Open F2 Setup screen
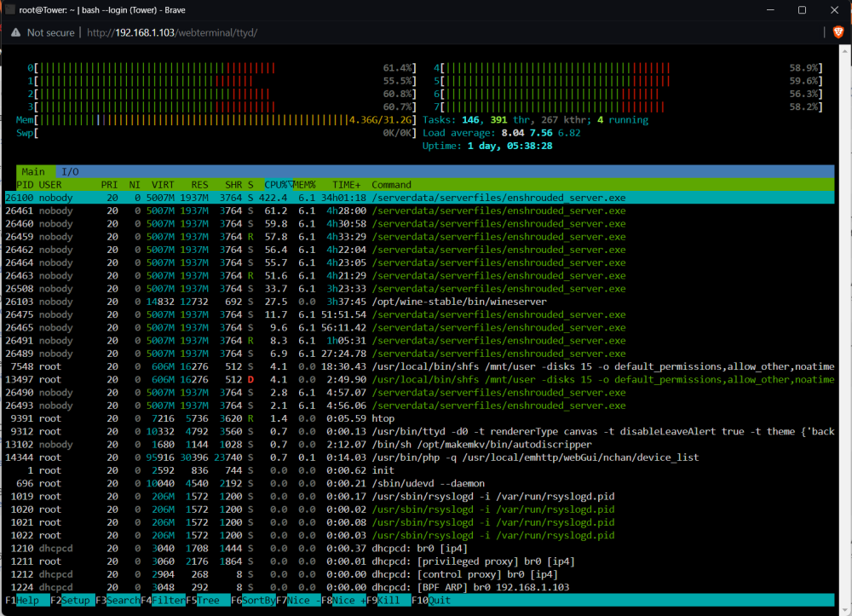The width and height of the screenshot is (852, 616). pyautogui.click(x=72, y=601)
